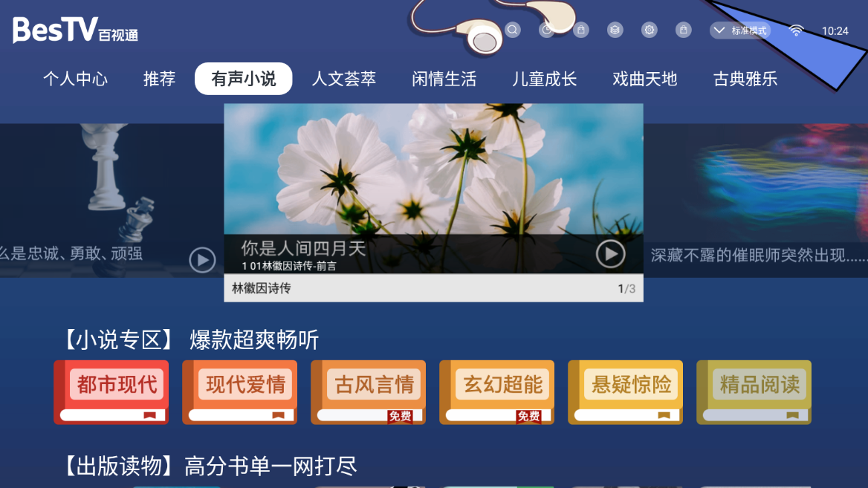
Task: Click the BesTV 百视通 logo
Action: 75,30
